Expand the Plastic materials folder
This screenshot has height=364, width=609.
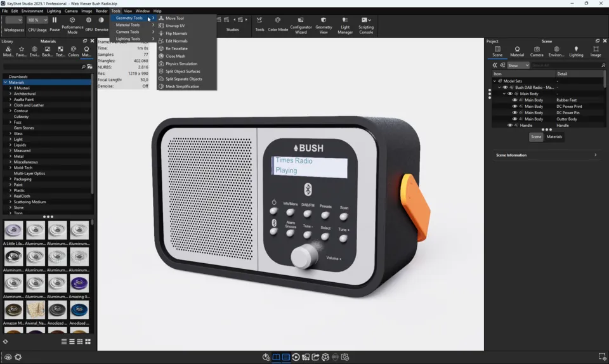tap(11, 190)
